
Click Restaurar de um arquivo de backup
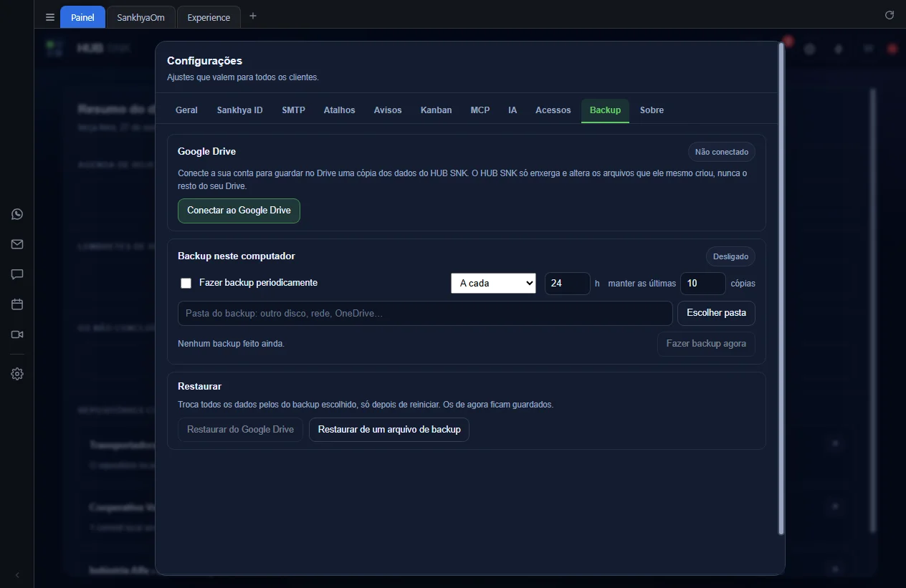coord(389,430)
